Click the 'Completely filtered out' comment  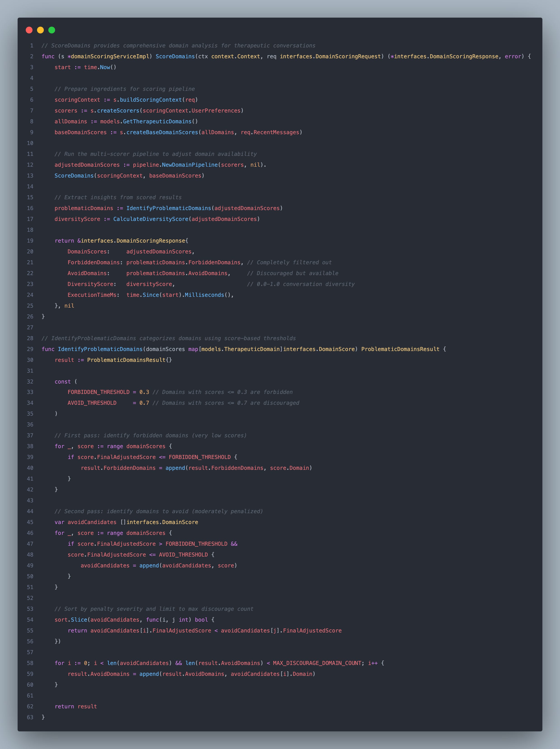pos(289,262)
